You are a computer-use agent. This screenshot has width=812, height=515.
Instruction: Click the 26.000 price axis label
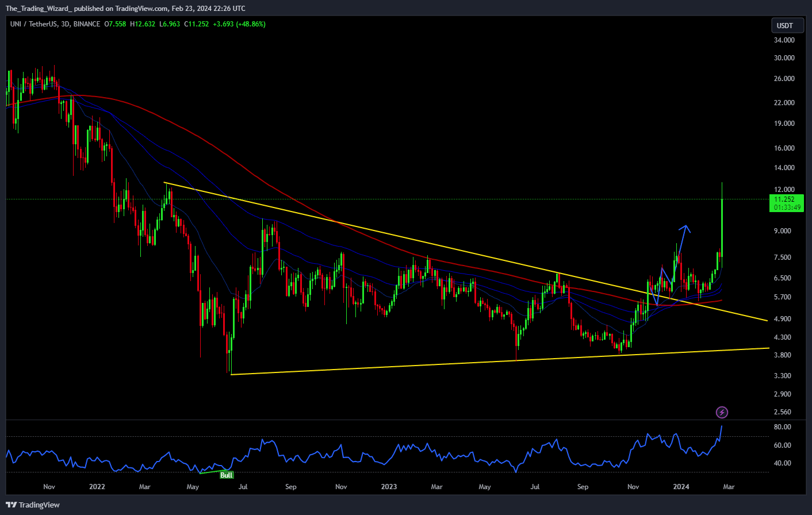[x=784, y=79]
